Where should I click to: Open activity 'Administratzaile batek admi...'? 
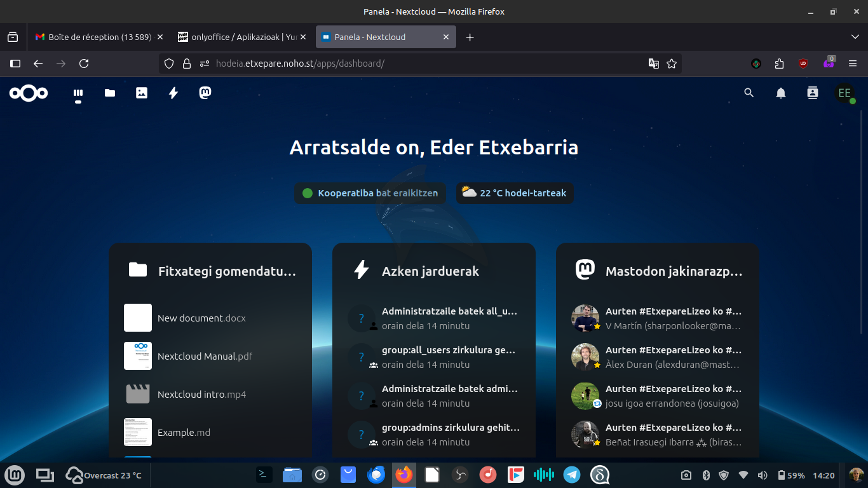click(x=434, y=396)
